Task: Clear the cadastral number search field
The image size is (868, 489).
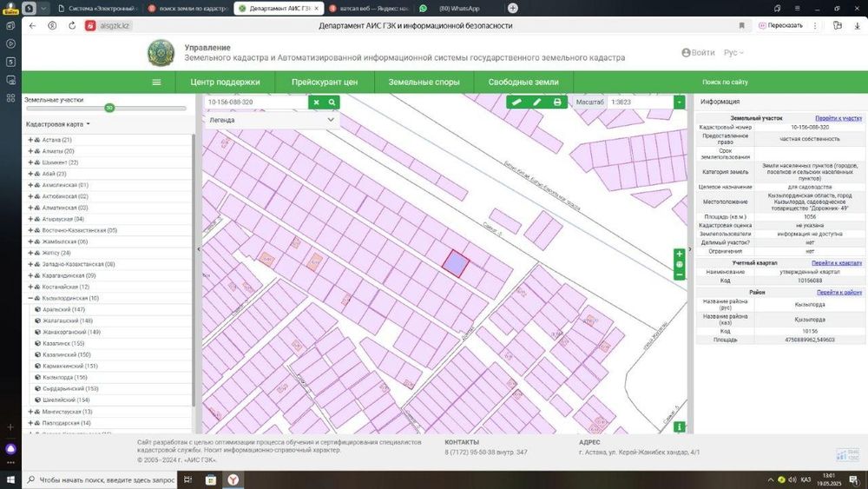Action: (x=316, y=102)
